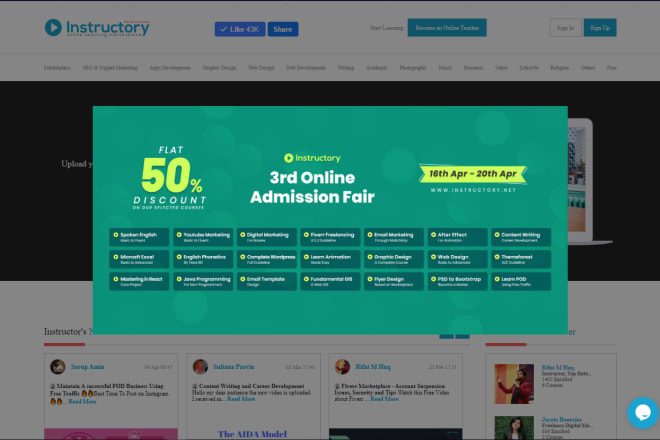This screenshot has width=660, height=440.
Task: Open SEO & Digital Marketing category
Action: coord(110,67)
